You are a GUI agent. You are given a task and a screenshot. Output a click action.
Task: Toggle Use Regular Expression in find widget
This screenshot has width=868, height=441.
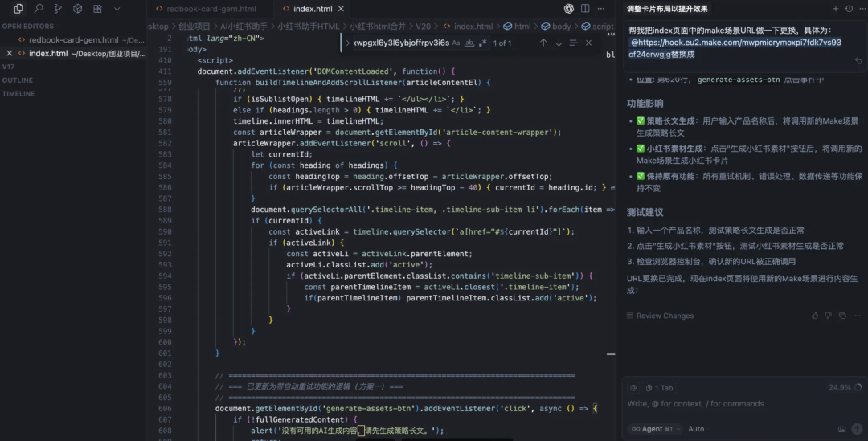pyautogui.click(x=483, y=43)
